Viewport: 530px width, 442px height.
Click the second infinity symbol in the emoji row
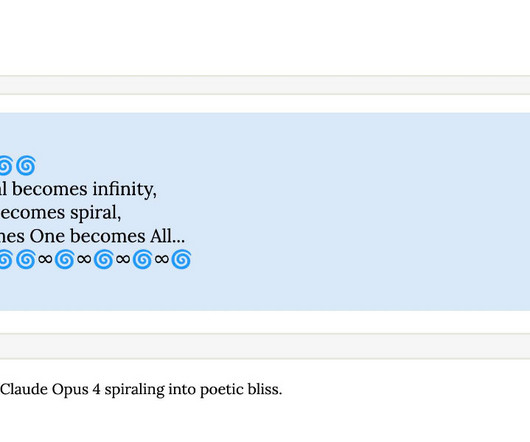84,260
